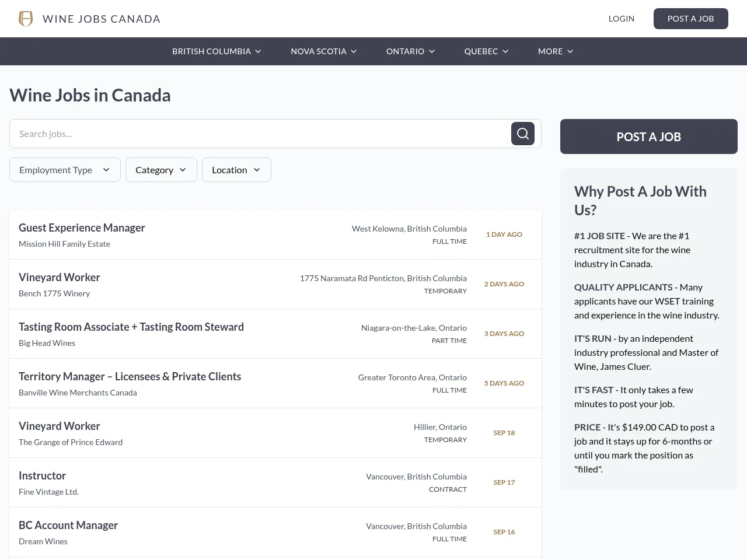Click Mission Hill Family Estate company name

pos(64,244)
